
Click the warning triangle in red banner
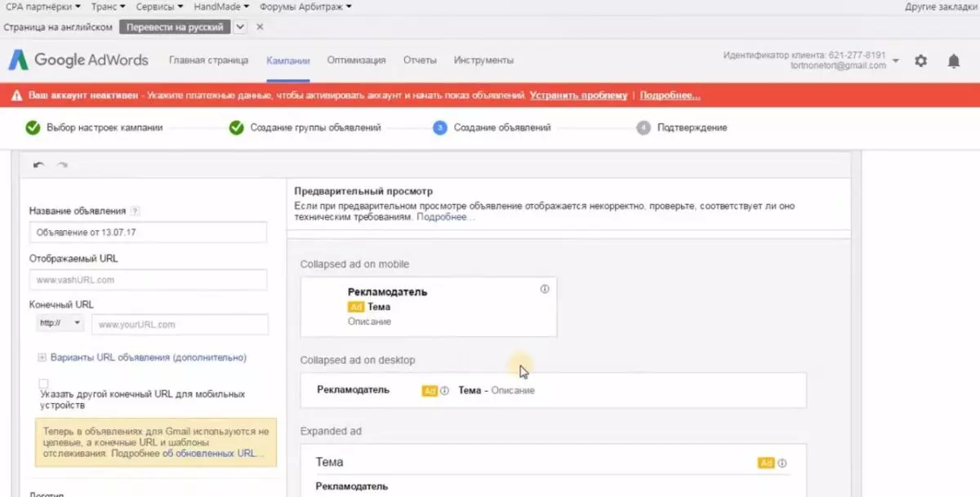point(17,95)
